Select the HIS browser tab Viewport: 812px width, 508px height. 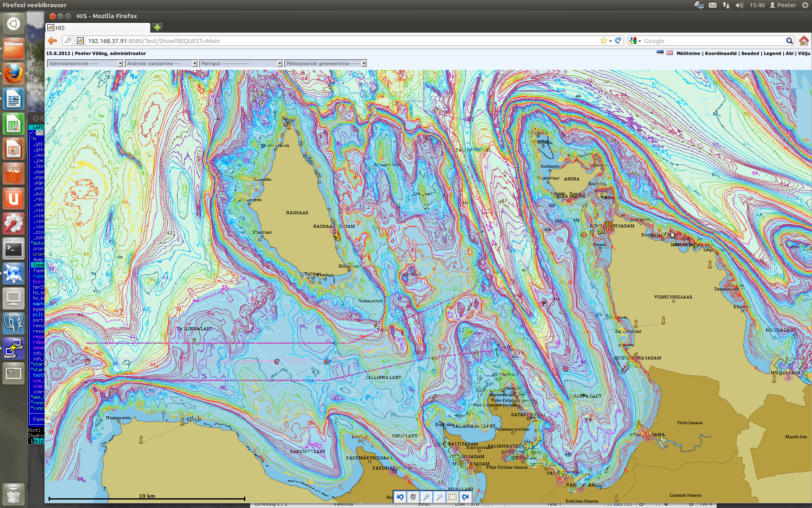pyautogui.click(x=98, y=28)
